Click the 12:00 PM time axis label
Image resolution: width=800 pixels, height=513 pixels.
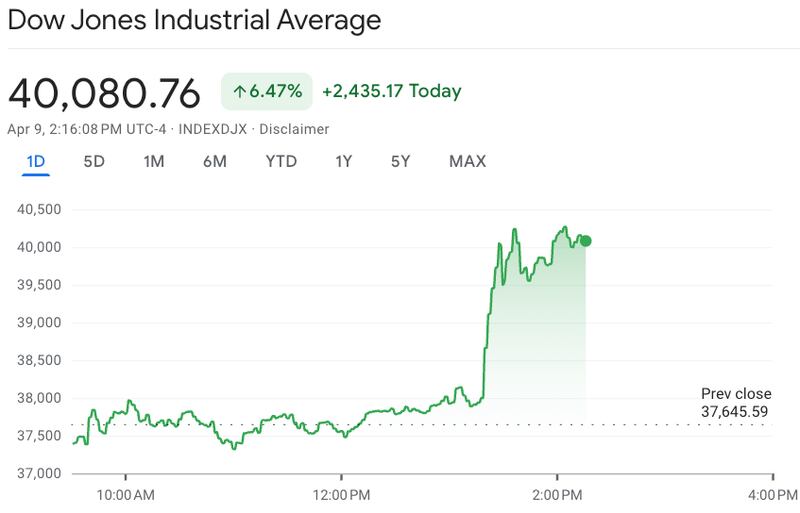click(x=340, y=493)
